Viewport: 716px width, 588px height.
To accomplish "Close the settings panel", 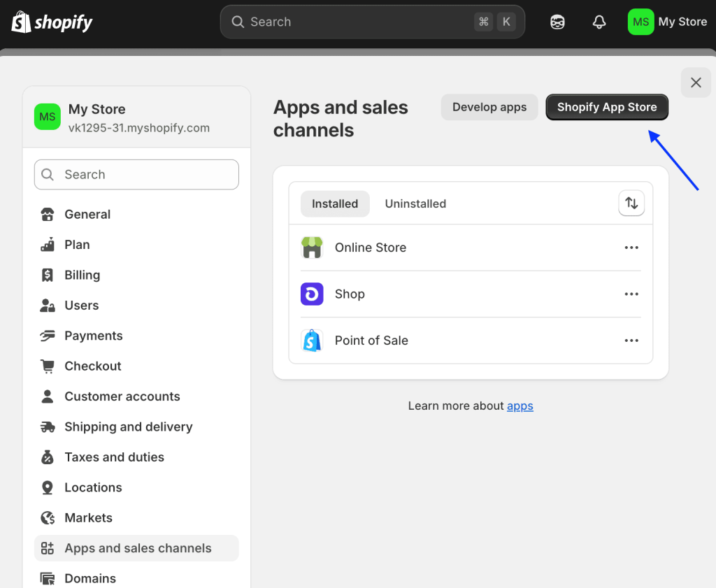I will click(x=696, y=83).
